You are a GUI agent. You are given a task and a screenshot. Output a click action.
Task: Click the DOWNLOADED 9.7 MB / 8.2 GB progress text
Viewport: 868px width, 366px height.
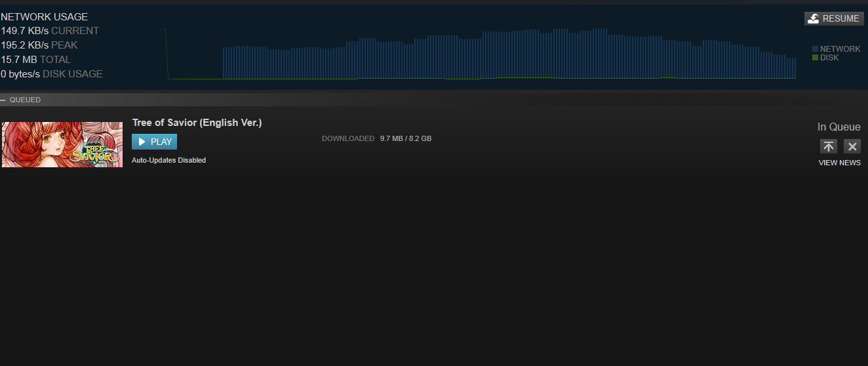pyautogui.click(x=376, y=138)
